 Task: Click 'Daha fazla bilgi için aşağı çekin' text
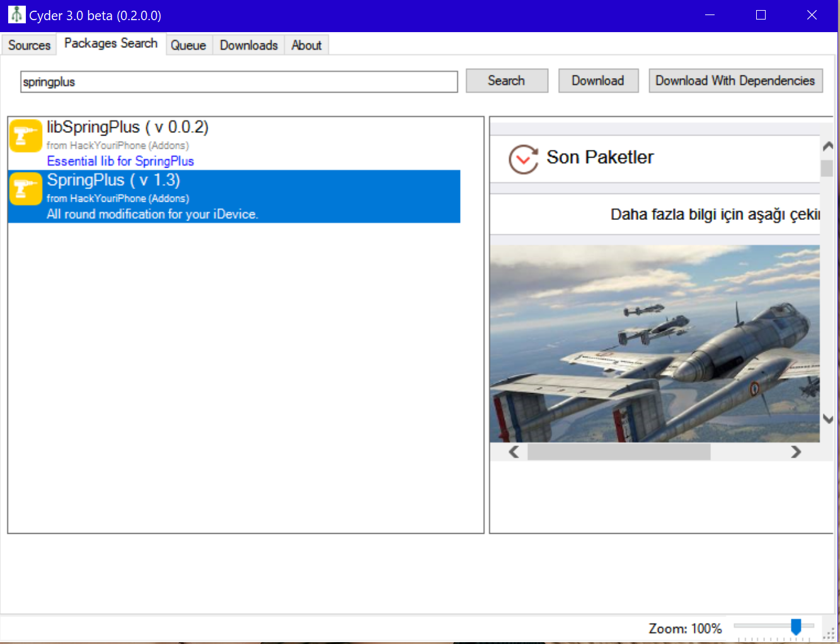pyautogui.click(x=715, y=215)
